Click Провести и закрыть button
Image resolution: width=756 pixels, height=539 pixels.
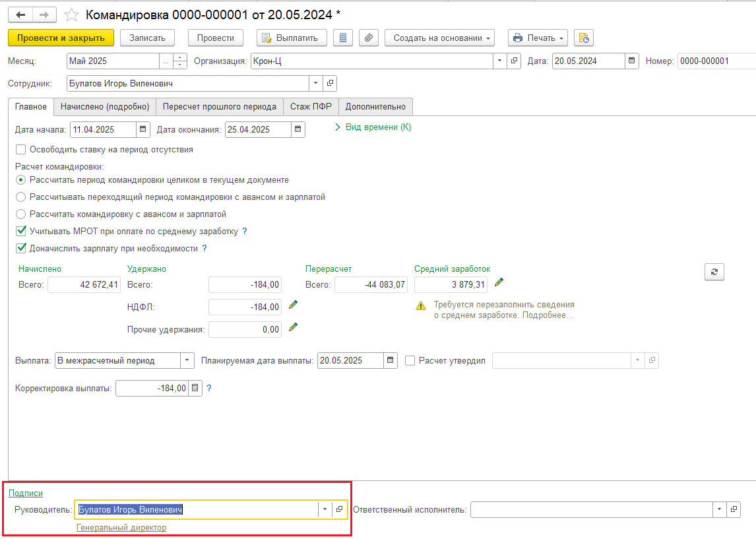tap(61, 38)
